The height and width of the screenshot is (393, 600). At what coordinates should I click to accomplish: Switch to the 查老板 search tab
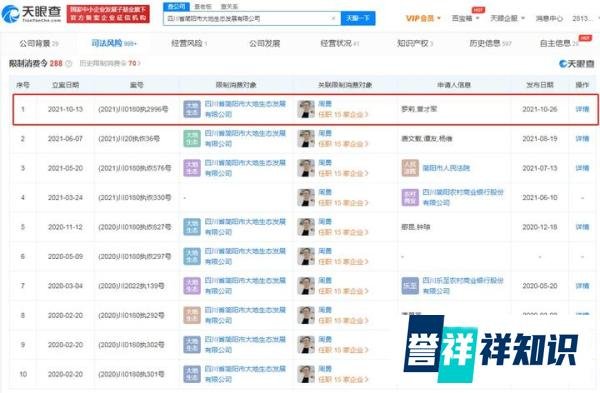[203, 7]
